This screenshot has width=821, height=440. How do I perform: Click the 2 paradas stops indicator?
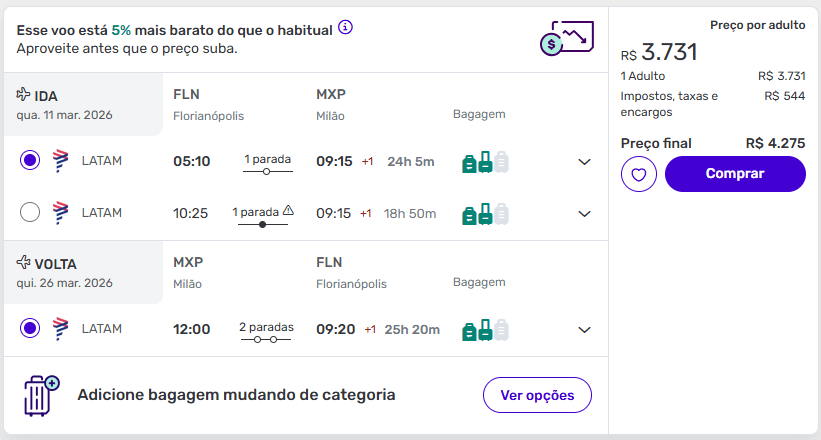(x=266, y=333)
